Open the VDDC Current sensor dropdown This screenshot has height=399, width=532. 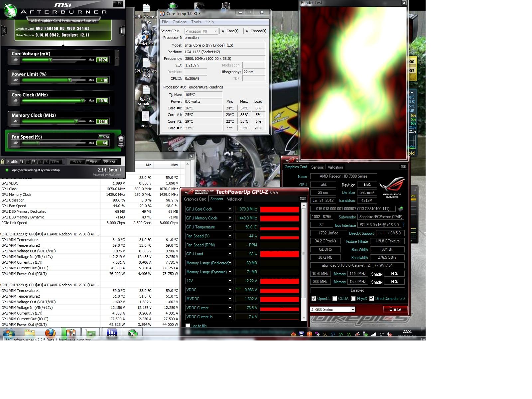click(x=229, y=308)
